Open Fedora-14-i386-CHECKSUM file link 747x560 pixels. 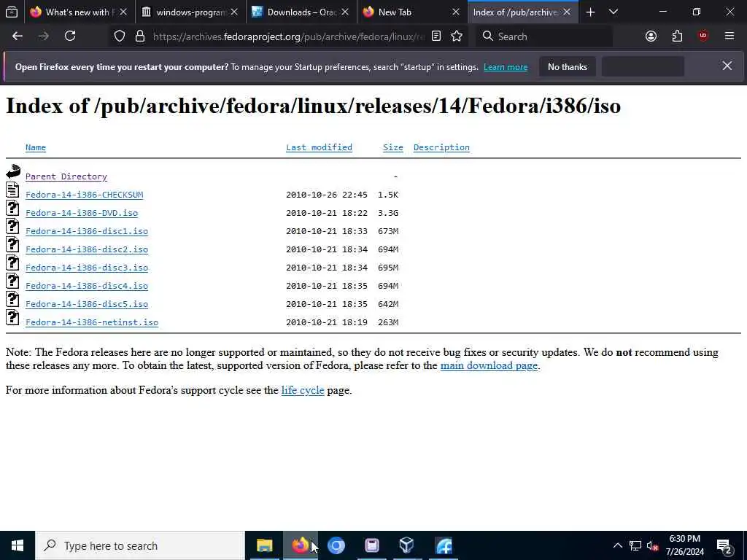(x=85, y=195)
